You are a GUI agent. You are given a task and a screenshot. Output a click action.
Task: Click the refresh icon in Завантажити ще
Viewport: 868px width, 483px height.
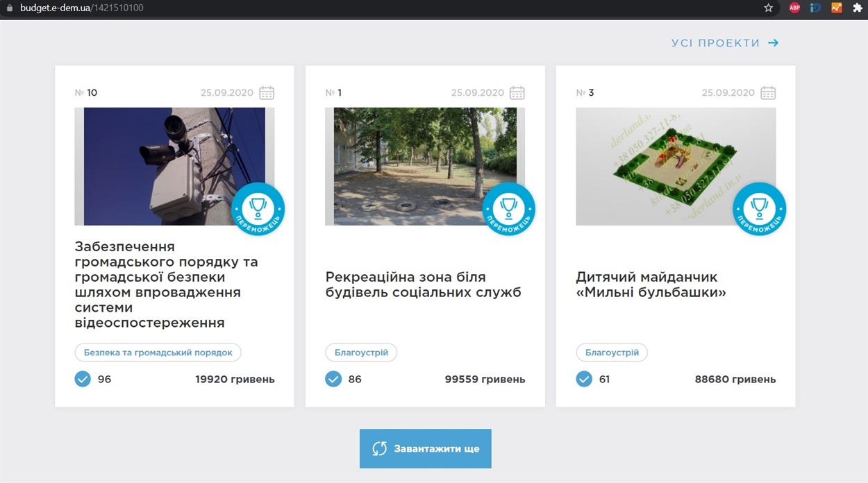click(379, 448)
